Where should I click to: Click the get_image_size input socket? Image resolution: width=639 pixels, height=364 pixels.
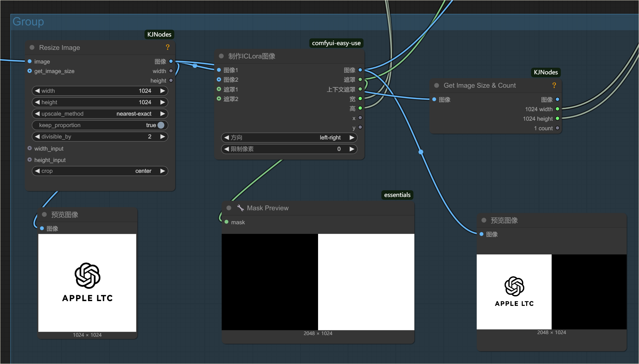tap(30, 71)
